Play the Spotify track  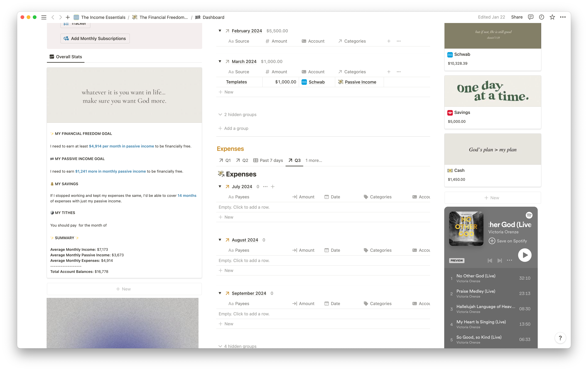pyautogui.click(x=525, y=255)
